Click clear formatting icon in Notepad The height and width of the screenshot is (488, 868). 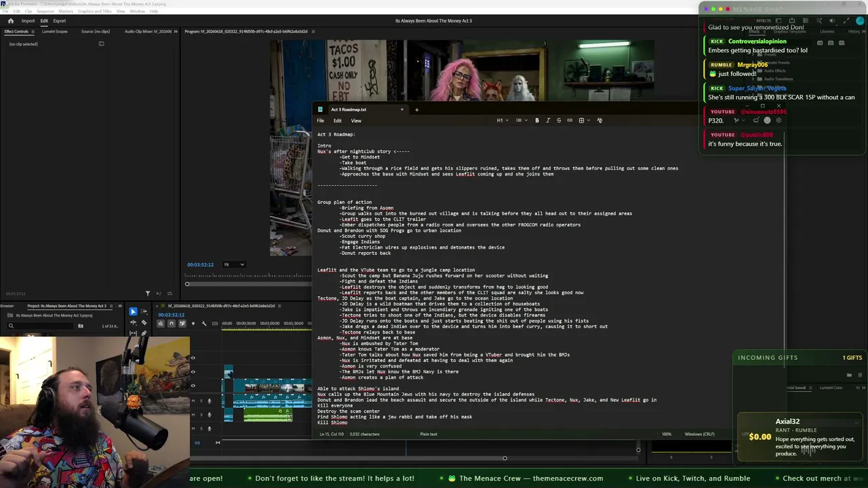599,121
